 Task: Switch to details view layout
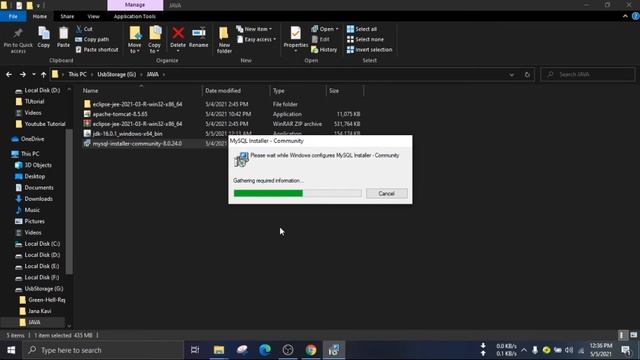[x=622, y=335]
